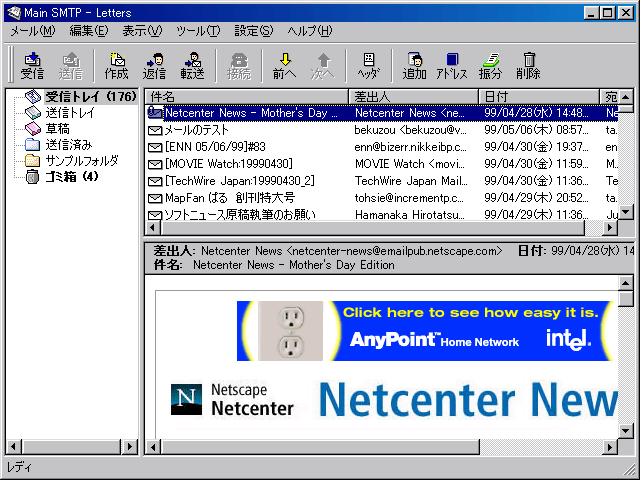Screen dimensions: 640x480
Task: Open the 設定(S) menu
Action: click(253, 31)
